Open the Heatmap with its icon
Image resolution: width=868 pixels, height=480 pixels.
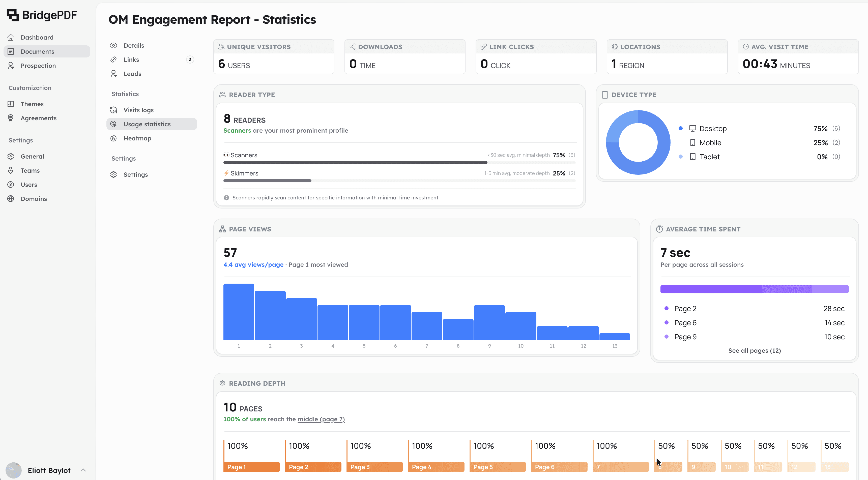pos(114,138)
